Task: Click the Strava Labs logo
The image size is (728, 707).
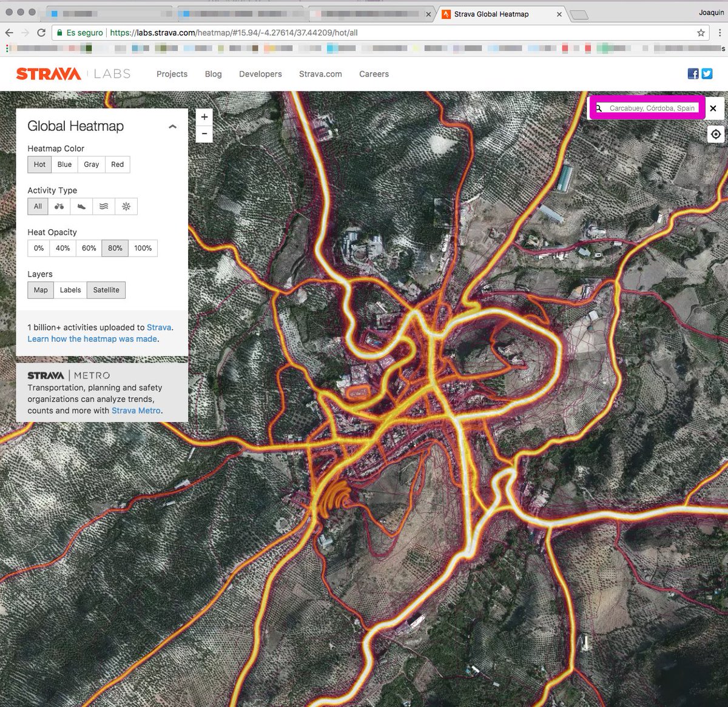Action: click(73, 74)
